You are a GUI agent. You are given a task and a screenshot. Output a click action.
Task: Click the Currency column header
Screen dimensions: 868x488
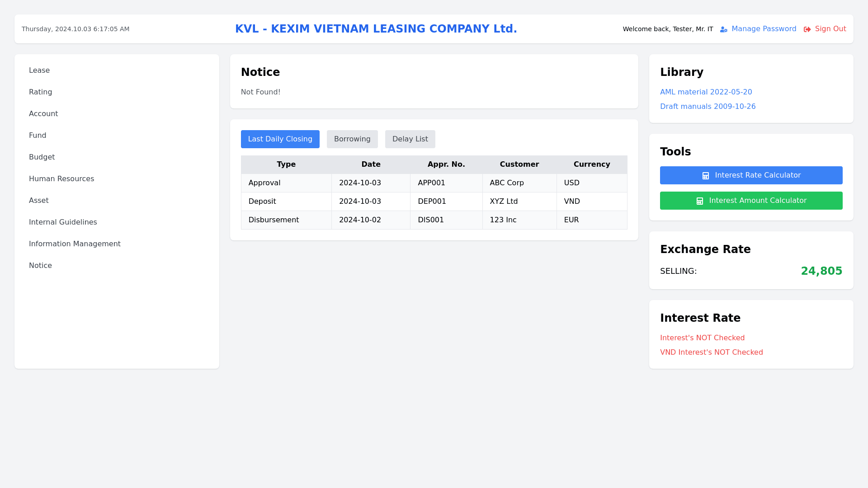(591, 164)
